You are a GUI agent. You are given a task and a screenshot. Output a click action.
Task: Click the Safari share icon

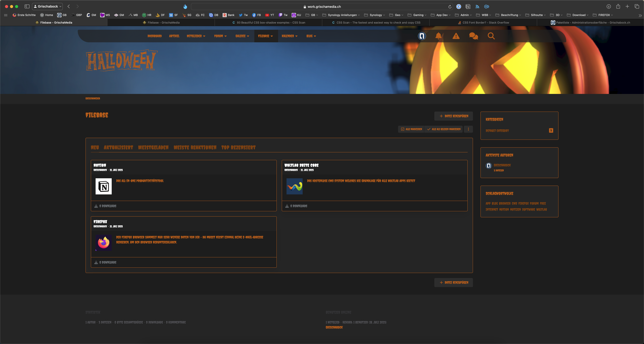click(x=618, y=7)
